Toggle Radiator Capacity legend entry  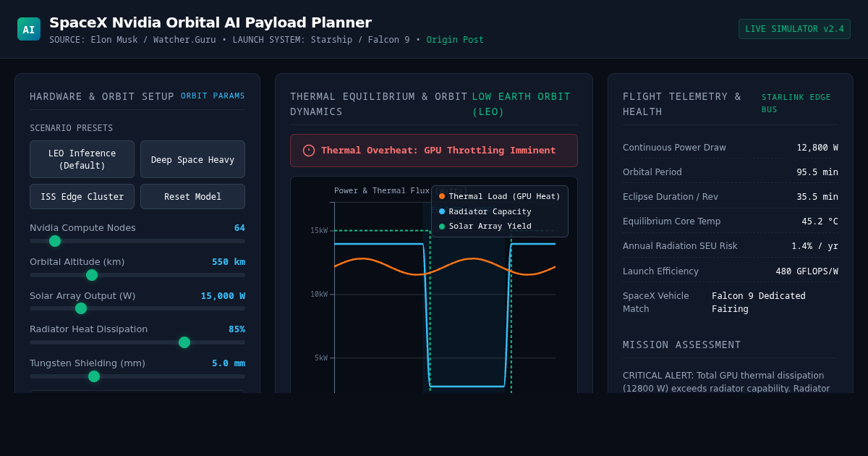(485, 211)
